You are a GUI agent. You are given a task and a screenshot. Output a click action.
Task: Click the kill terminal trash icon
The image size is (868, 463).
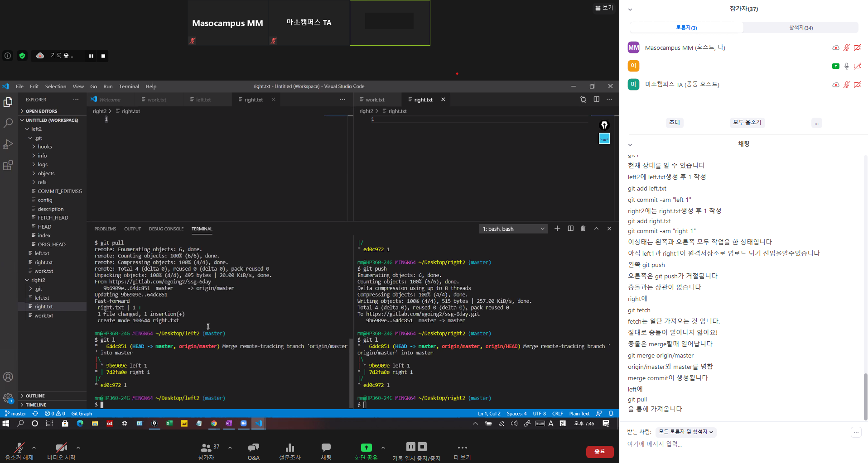[583, 229]
